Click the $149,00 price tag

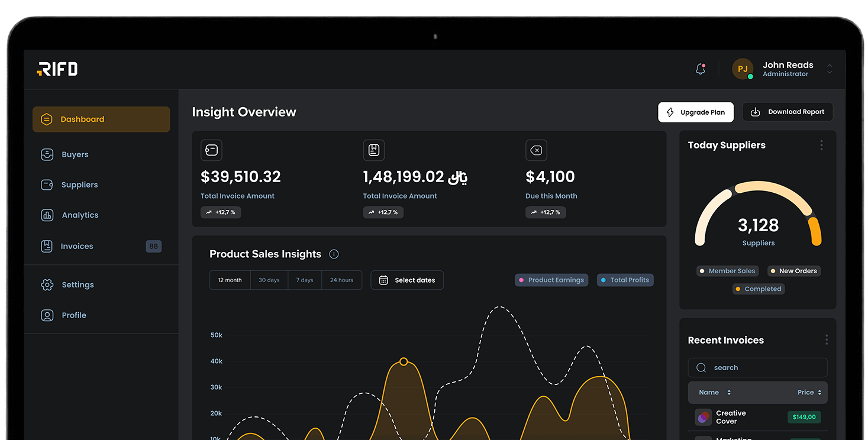[x=804, y=417]
